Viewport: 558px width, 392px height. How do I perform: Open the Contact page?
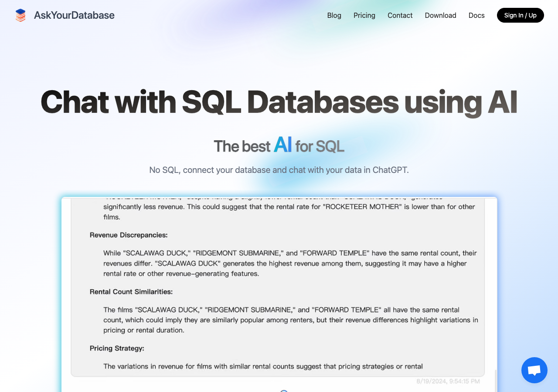pyautogui.click(x=400, y=15)
